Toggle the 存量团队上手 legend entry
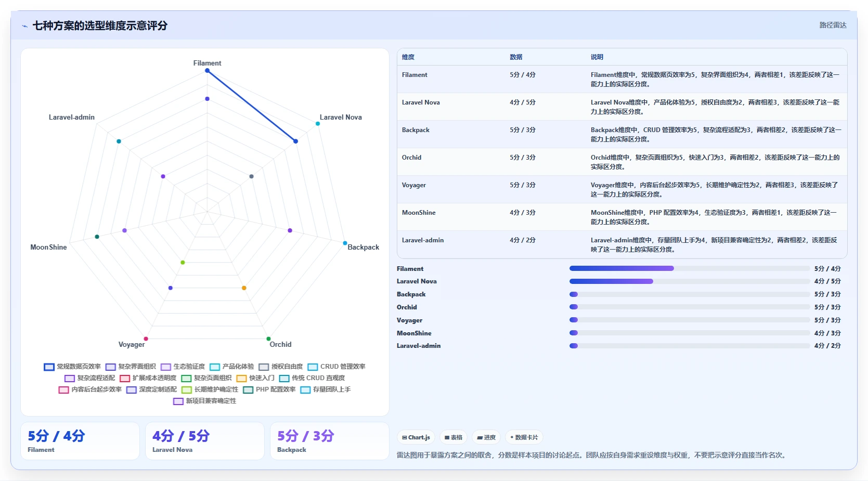 pos(326,389)
